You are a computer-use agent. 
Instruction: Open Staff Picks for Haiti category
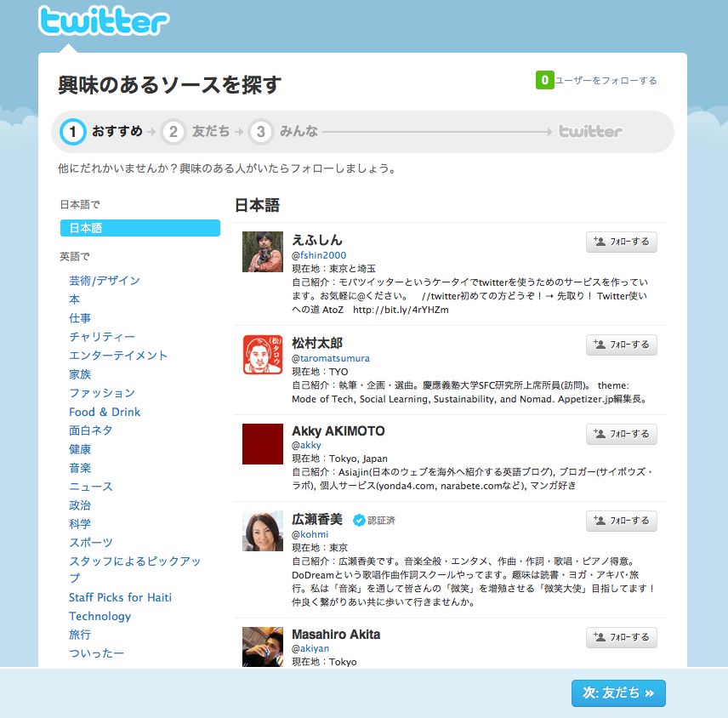[x=120, y=597]
